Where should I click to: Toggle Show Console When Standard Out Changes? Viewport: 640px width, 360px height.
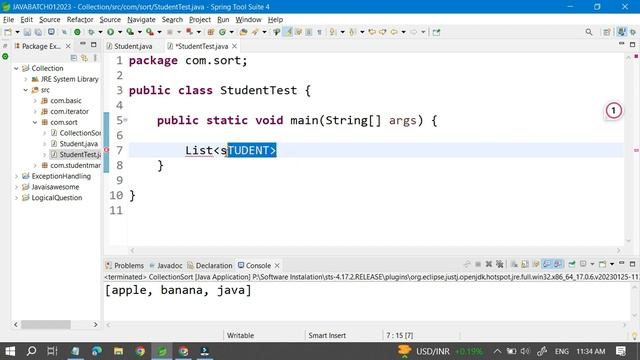pos(547,264)
